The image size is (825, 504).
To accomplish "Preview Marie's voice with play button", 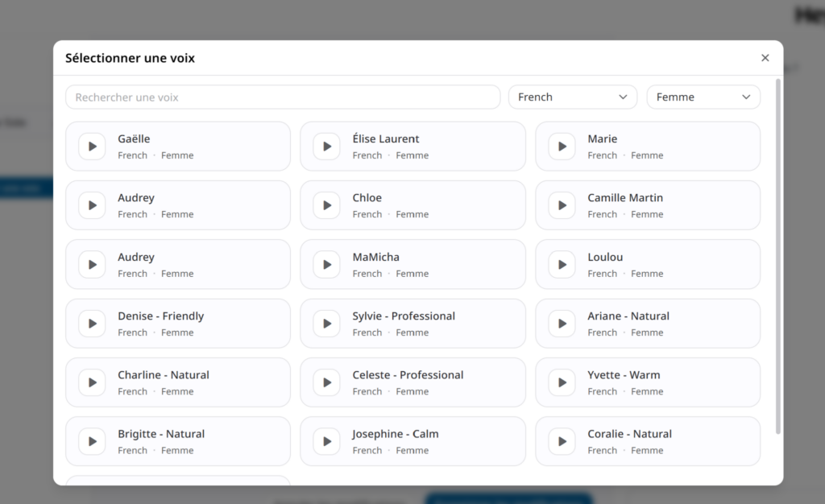I will (x=562, y=147).
